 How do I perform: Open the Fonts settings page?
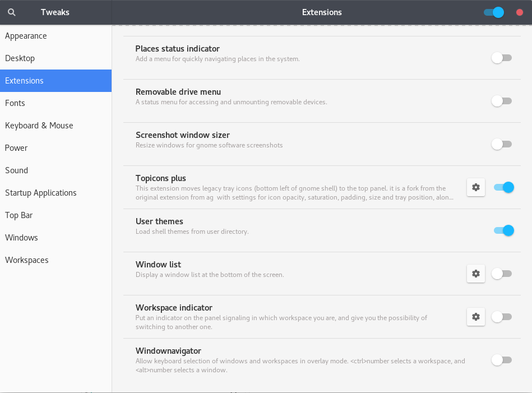coord(15,103)
